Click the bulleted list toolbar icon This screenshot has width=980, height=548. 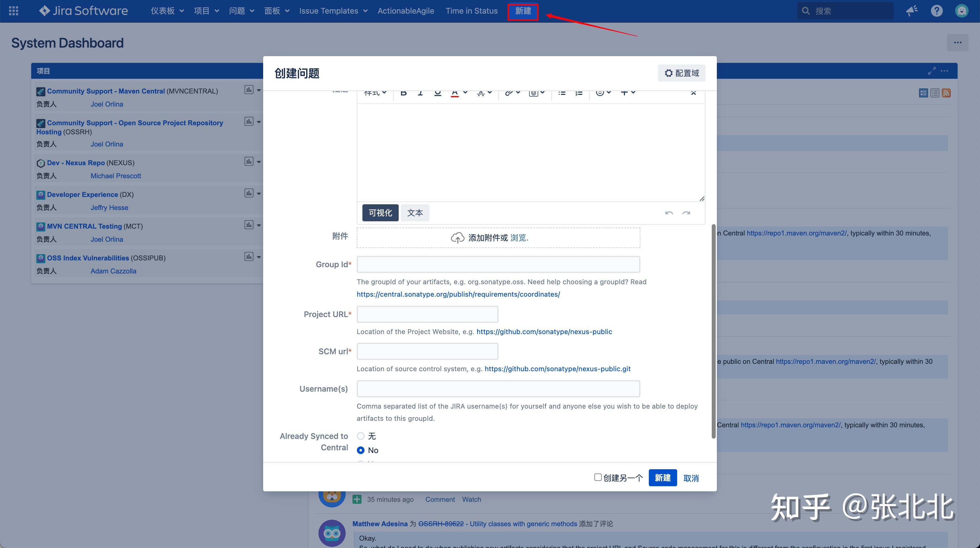(561, 93)
